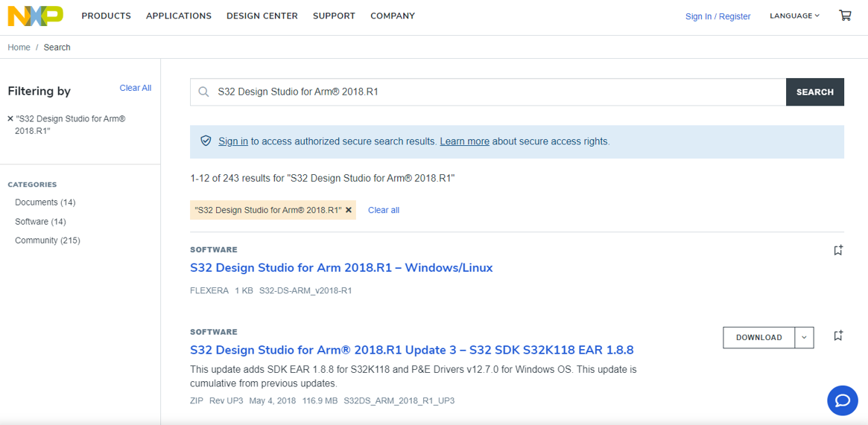868x425 pixels.
Task: Open the 2018.R1 Update 3 S32K118 result
Action: click(412, 351)
